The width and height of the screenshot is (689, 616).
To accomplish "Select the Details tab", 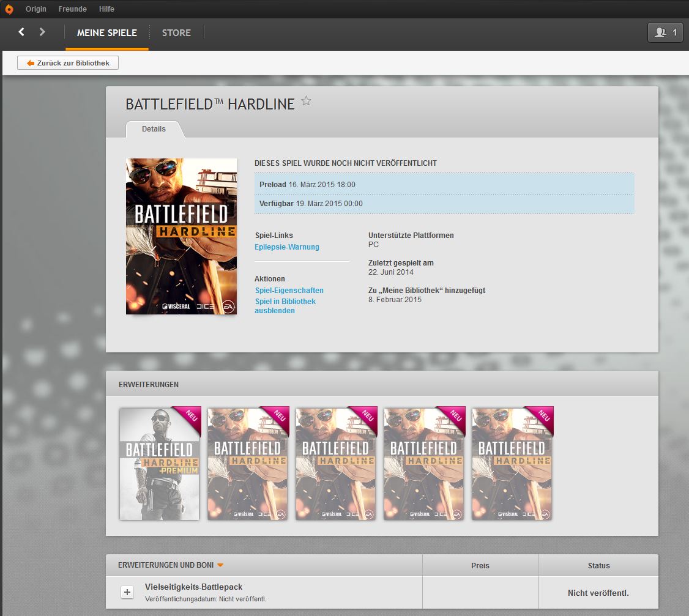I will (154, 129).
